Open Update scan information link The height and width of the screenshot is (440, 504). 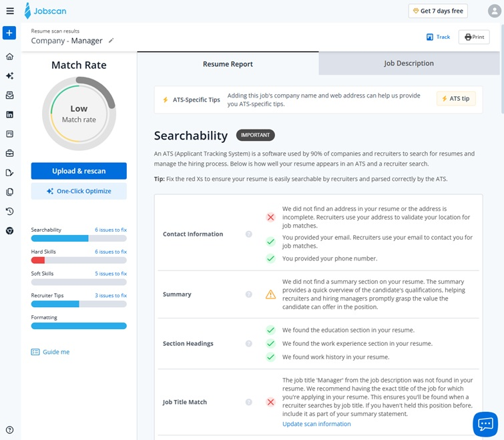coord(316,424)
